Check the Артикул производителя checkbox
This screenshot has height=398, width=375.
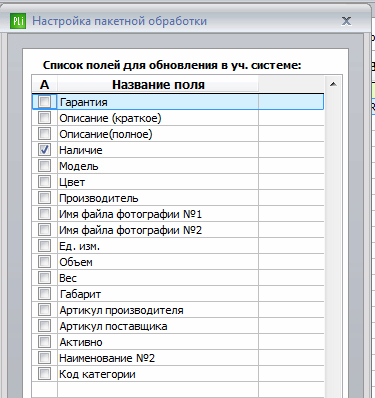44,309
